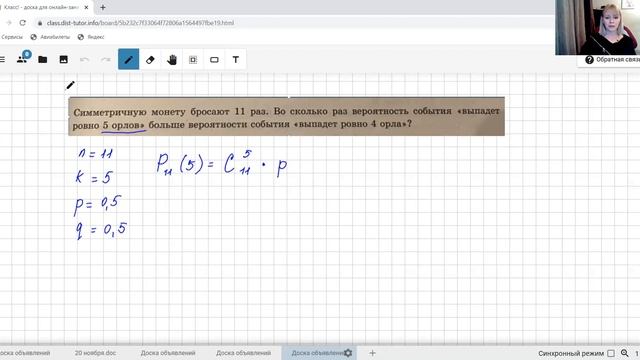
Task: Open the folder files icon
Action: click(42, 60)
